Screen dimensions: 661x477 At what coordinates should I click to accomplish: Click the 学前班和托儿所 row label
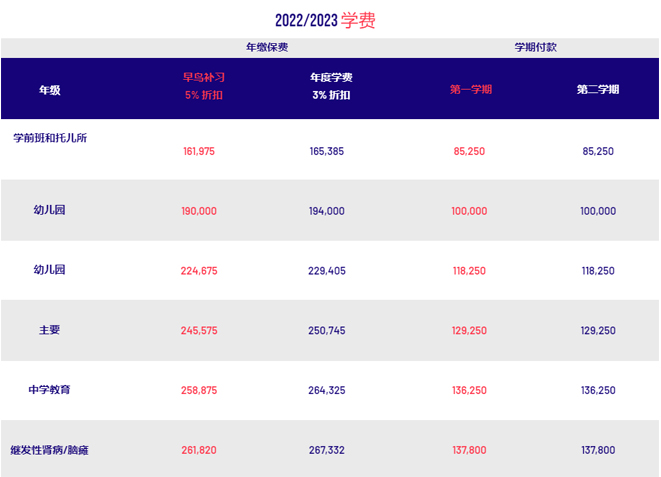(x=50, y=138)
